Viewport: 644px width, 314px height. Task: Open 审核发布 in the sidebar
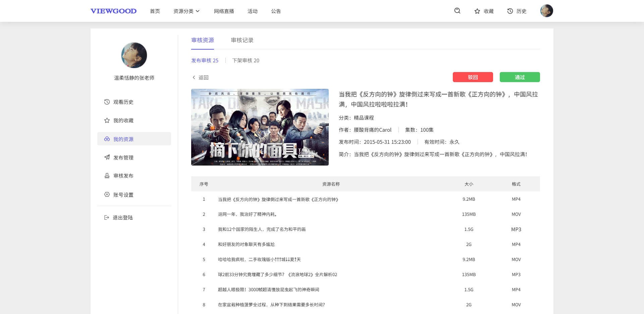click(123, 176)
